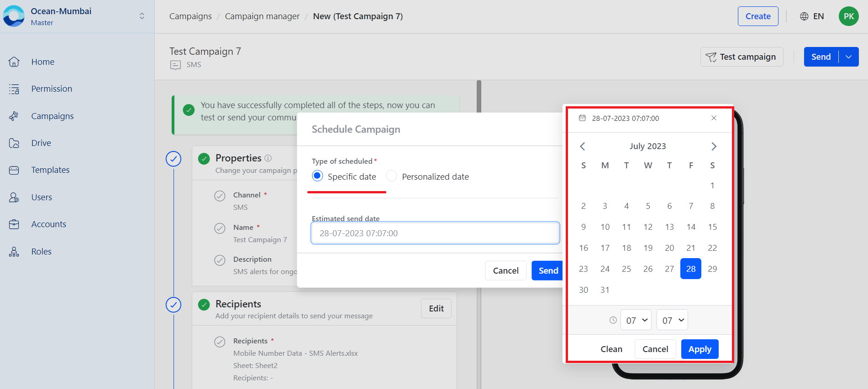Click the Channel field check icon

coord(220,196)
